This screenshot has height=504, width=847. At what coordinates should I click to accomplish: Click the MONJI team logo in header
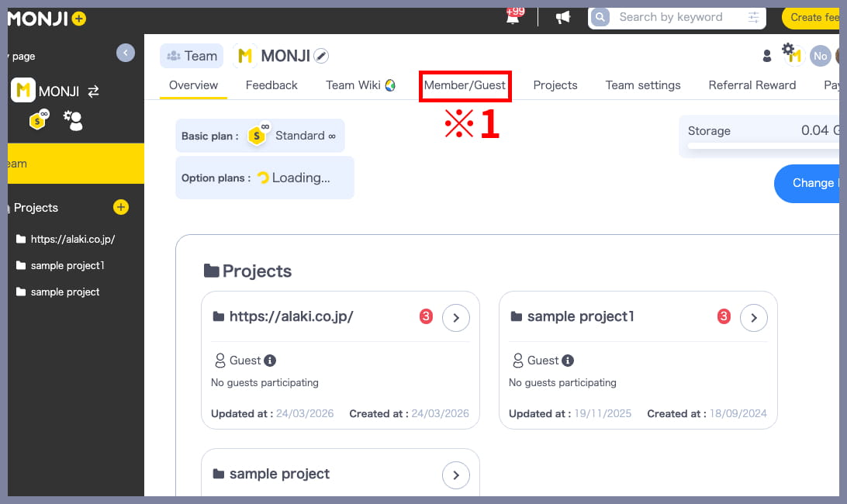click(x=245, y=56)
